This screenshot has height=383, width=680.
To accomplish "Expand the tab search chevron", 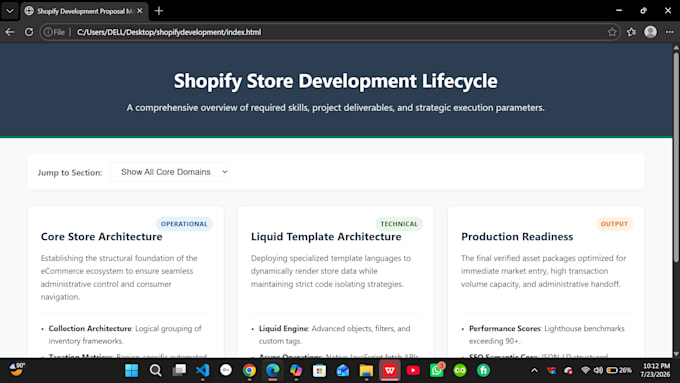I will coord(10,11).
